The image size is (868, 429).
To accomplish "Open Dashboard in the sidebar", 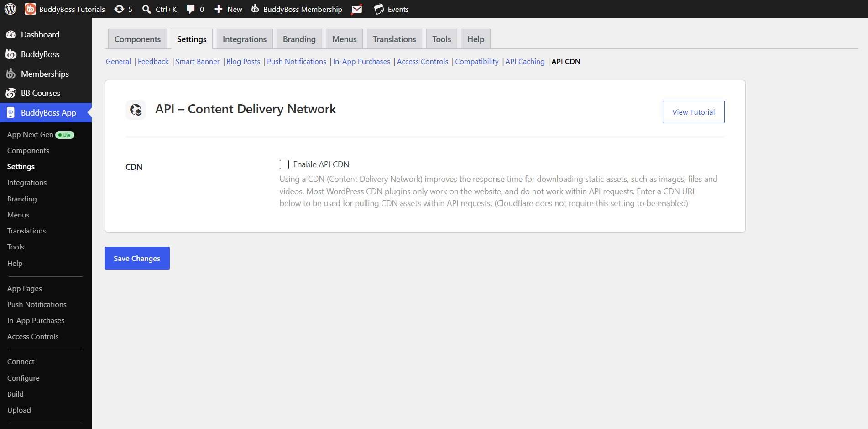I will coord(40,35).
